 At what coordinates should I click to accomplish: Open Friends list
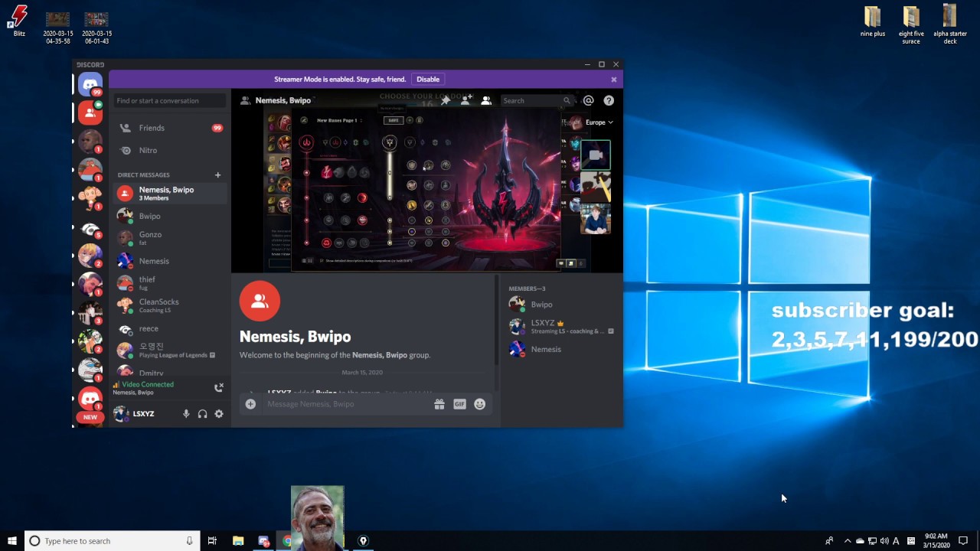coord(170,128)
